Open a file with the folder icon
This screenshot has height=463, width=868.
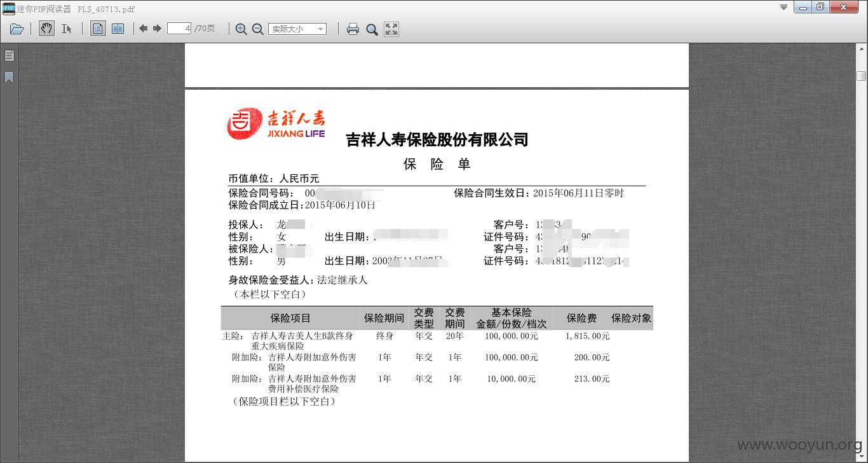click(x=17, y=29)
